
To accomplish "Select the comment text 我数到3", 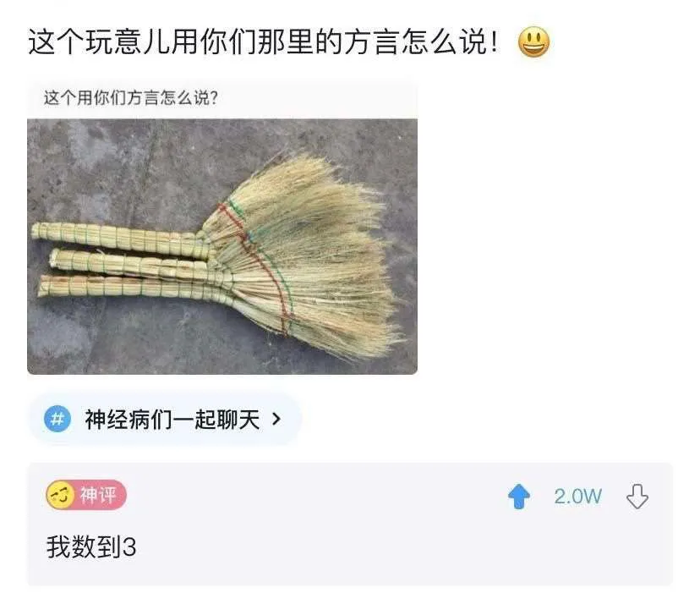I will tap(91, 546).
